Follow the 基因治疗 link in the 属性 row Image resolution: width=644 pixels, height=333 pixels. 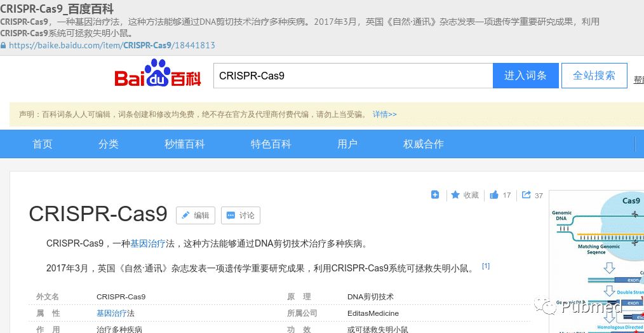click(111, 313)
